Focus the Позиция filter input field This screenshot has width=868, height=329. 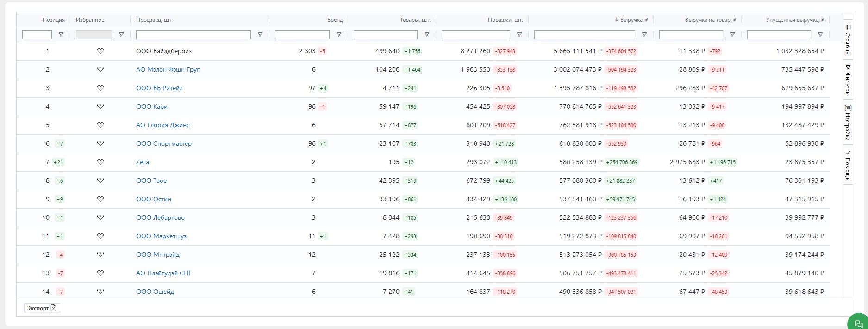pyautogui.click(x=37, y=35)
